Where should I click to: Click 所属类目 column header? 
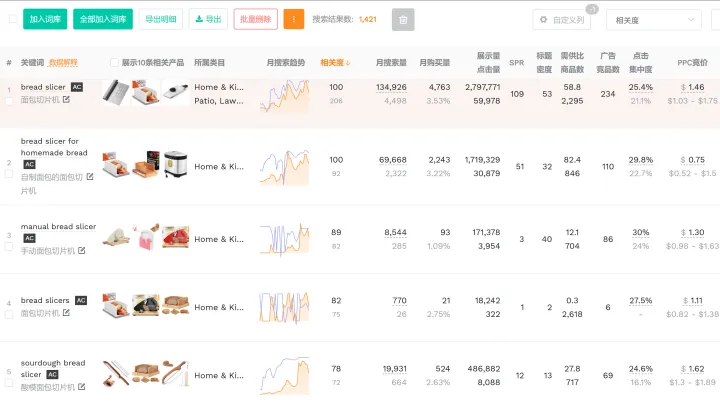pyautogui.click(x=209, y=63)
